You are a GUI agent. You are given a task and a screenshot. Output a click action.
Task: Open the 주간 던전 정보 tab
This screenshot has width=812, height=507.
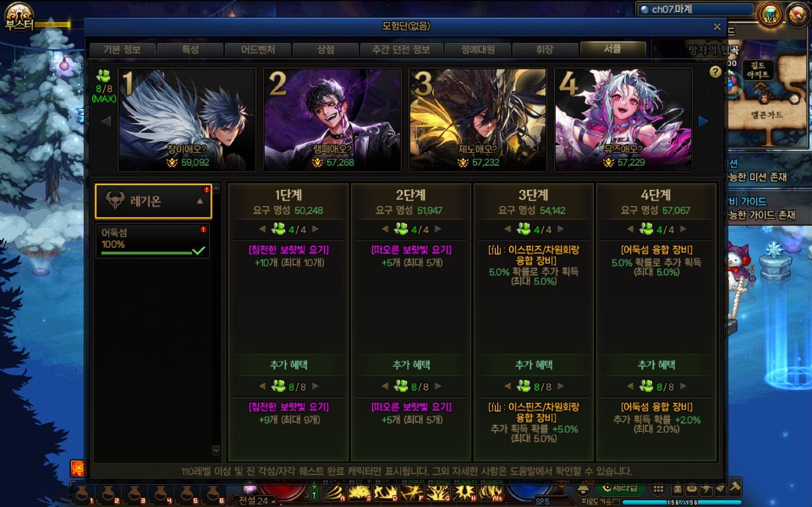coord(401,50)
